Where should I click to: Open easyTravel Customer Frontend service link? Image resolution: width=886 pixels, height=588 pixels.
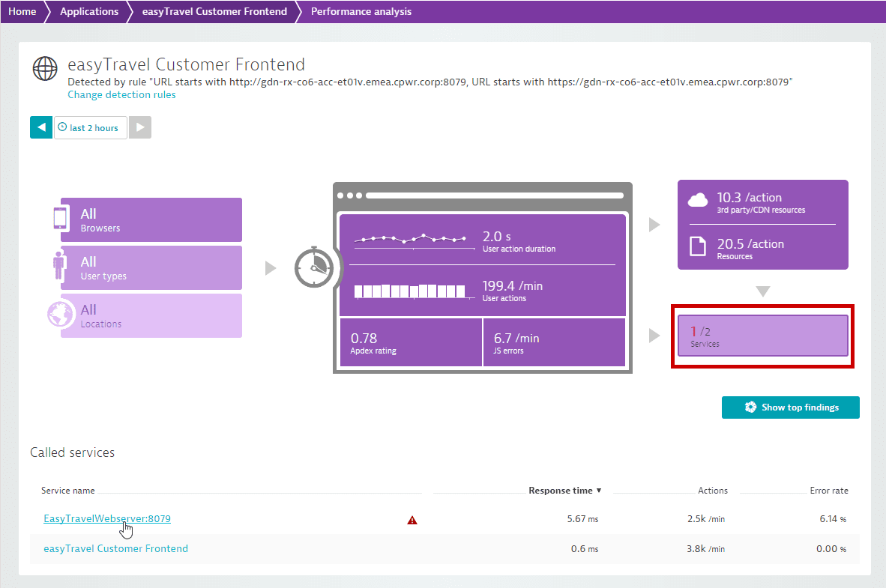pyautogui.click(x=116, y=548)
